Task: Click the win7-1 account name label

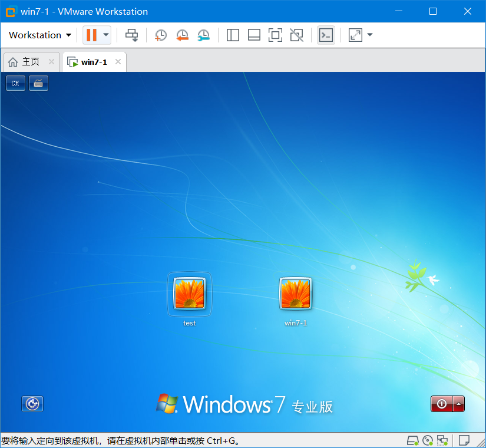Action: tap(296, 323)
